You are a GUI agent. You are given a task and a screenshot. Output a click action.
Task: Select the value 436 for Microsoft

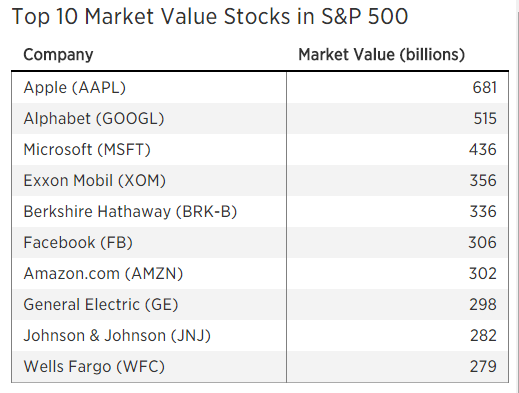[x=483, y=150]
